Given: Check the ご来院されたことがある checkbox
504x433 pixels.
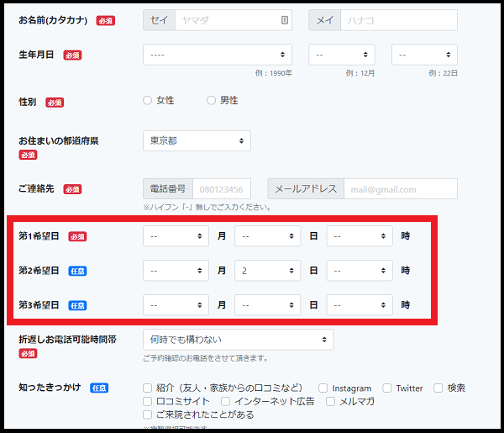Looking at the screenshot, I should (147, 415).
